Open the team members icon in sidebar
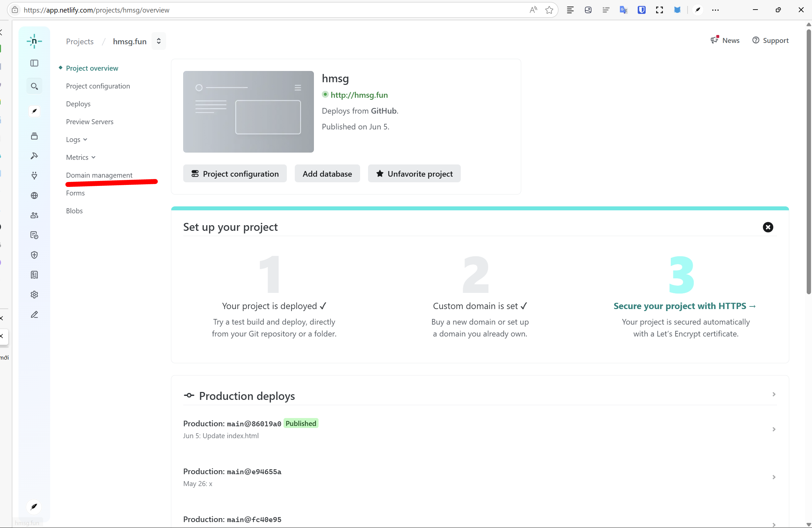Viewport: 812px width, 528px height. click(34, 215)
